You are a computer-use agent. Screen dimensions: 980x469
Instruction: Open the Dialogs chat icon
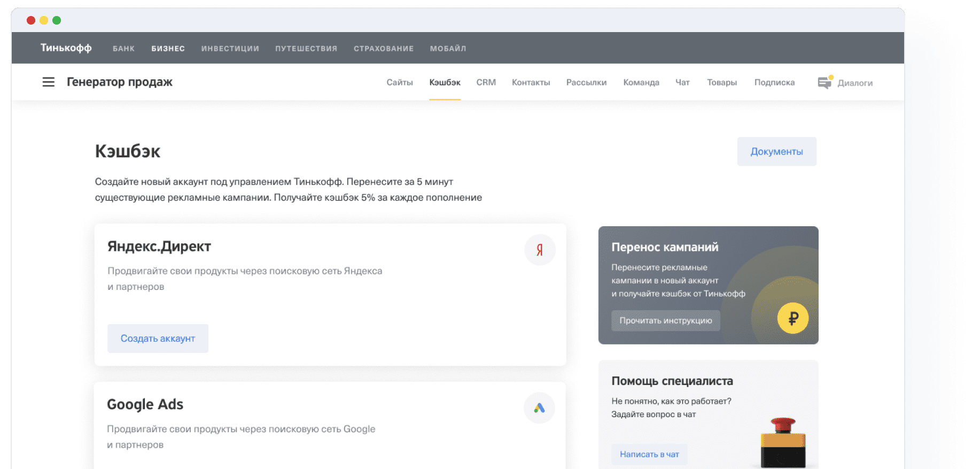point(825,82)
